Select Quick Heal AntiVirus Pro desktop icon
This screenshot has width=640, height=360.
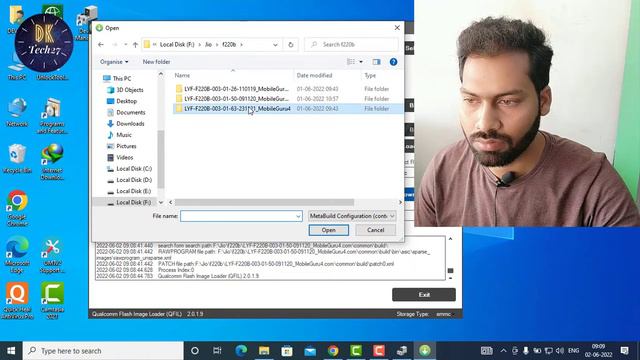[x=17, y=300]
